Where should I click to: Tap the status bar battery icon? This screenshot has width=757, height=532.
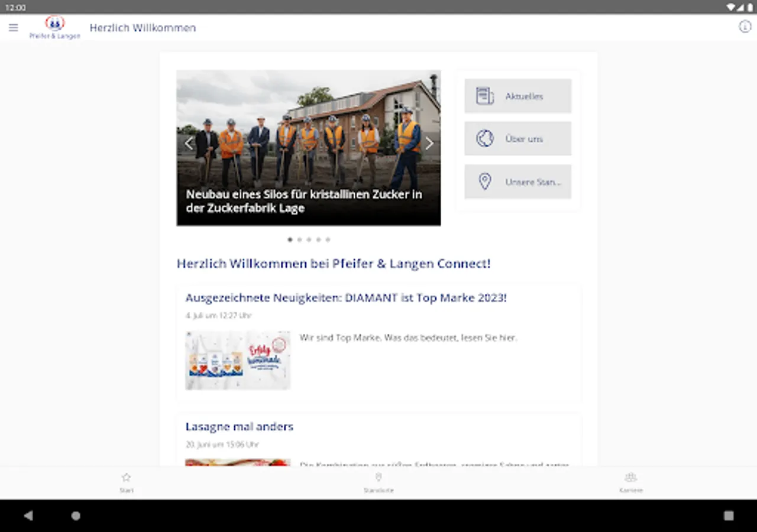[x=749, y=7]
